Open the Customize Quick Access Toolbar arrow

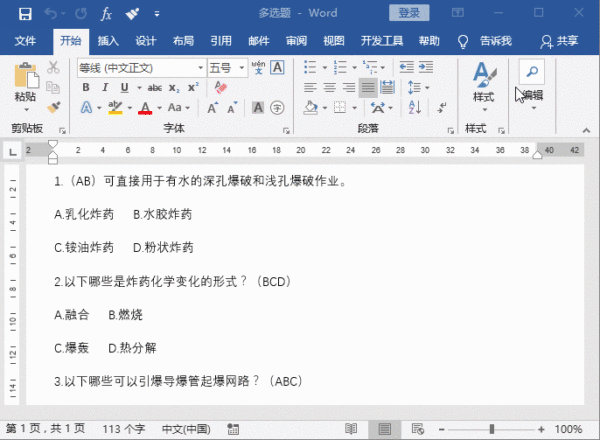coord(157,14)
